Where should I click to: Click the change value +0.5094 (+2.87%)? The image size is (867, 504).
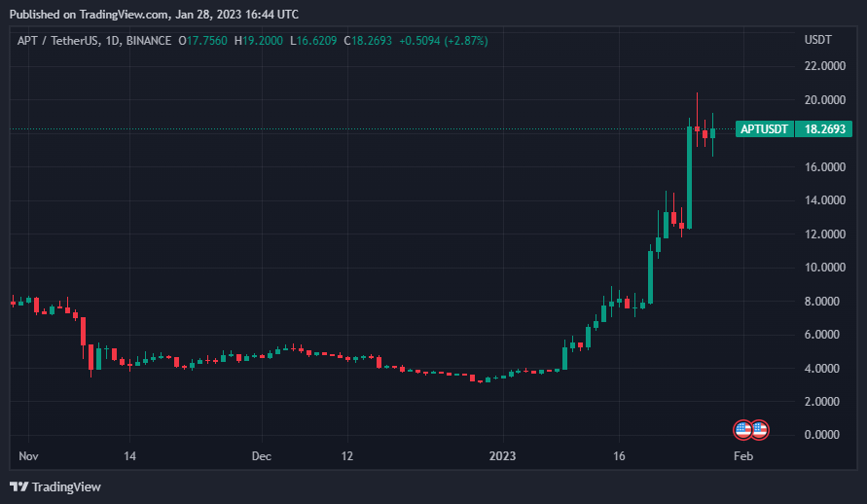pyautogui.click(x=444, y=41)
